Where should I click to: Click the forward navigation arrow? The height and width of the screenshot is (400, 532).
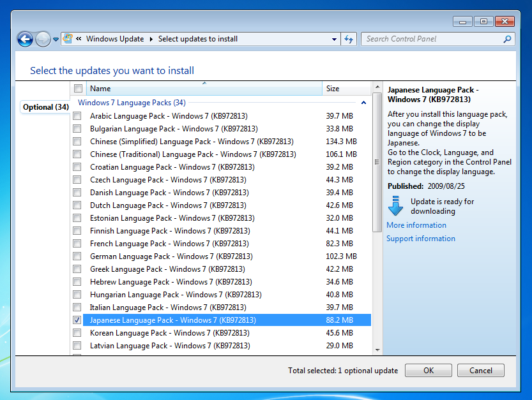click(x=42, y=39)
